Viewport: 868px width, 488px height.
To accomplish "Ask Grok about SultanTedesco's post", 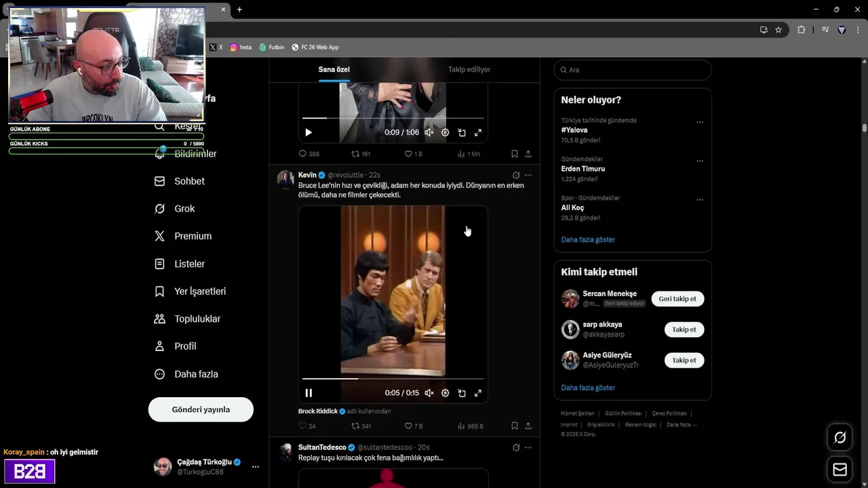I will tap(516, 447).
